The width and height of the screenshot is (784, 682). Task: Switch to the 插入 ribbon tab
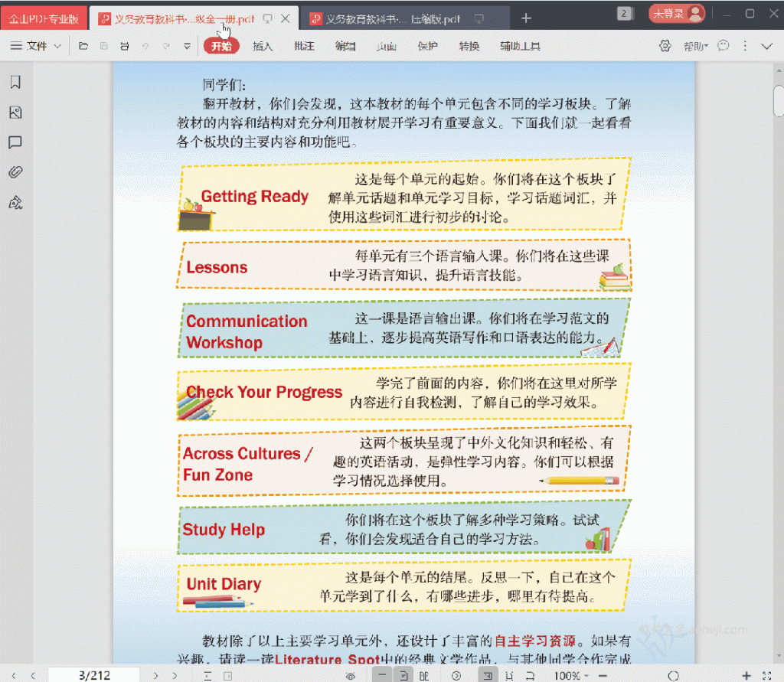tap(263, 46)
